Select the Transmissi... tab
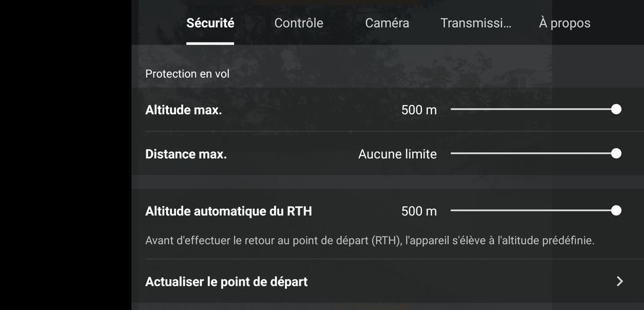Viewport: 644px width, 310px height. pyautogui.click(x=475, y=23)
